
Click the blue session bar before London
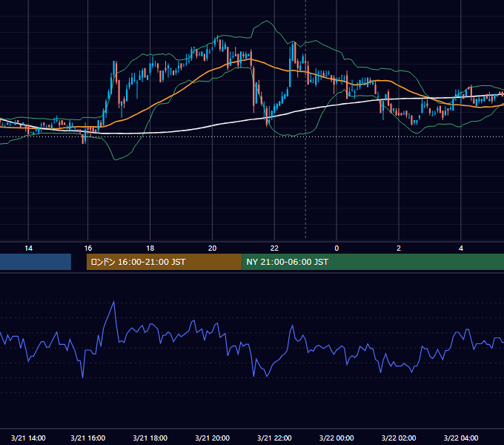click(36, 262)
